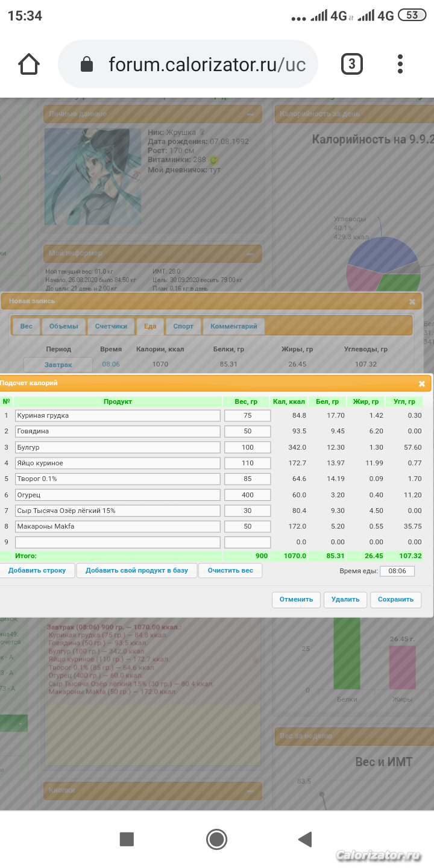Viewport: 434px width, 868px height.
Task: Click the Удалить button
Action: (345, 599)
